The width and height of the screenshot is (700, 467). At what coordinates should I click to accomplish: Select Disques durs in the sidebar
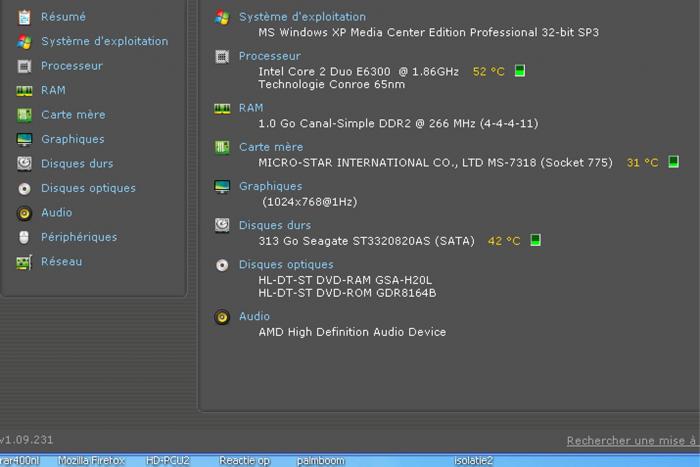77,164
